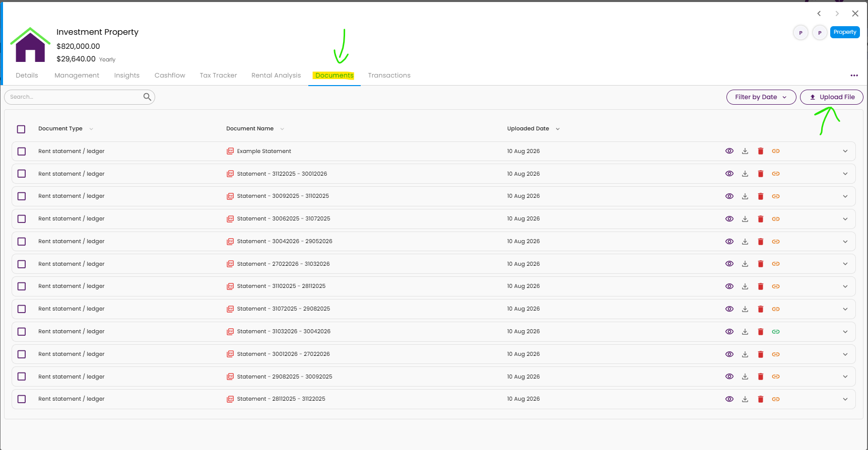Delete Statement - 31072025 - 29082025
868x450 pixels.
(761, 309)
